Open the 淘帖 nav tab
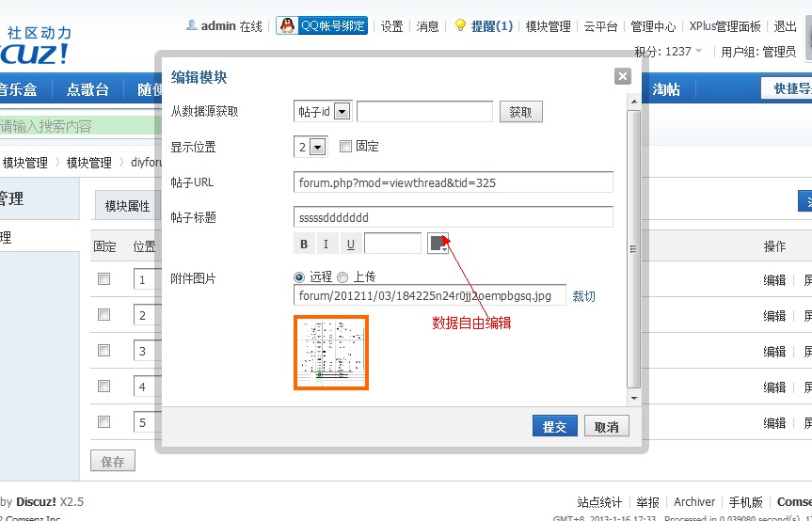The width and height of the screenshot is (812, 521). click(666, 89)
